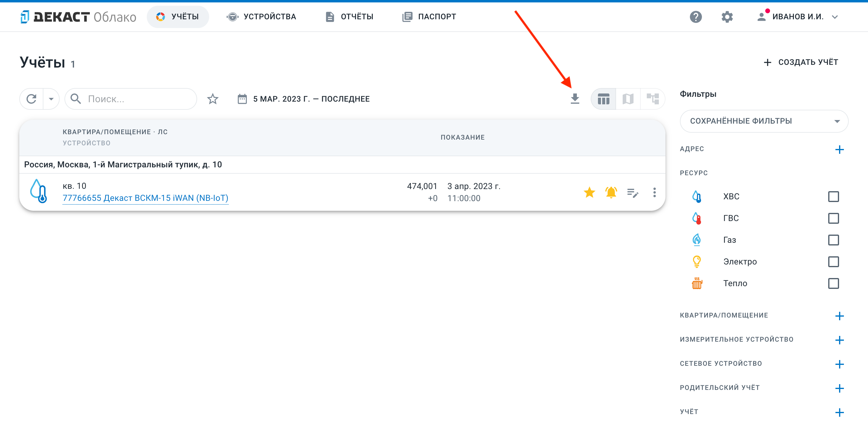This screenshot has height=430, width=868.
Task: Open the 77766655 Декаст ВСКМ-15 iWAN link
Action: (x=145, y=198)
